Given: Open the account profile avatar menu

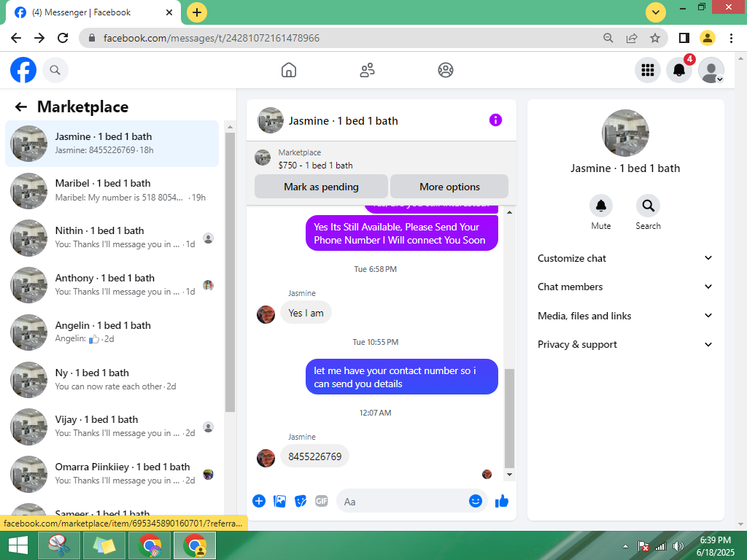Looking at the screenshot, I should point(711,70).
